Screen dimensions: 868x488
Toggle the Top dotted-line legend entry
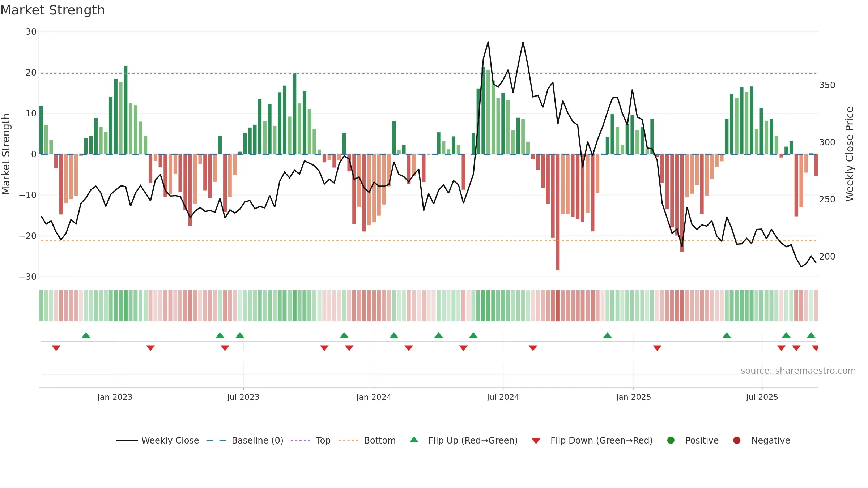(x=311, y=440)
